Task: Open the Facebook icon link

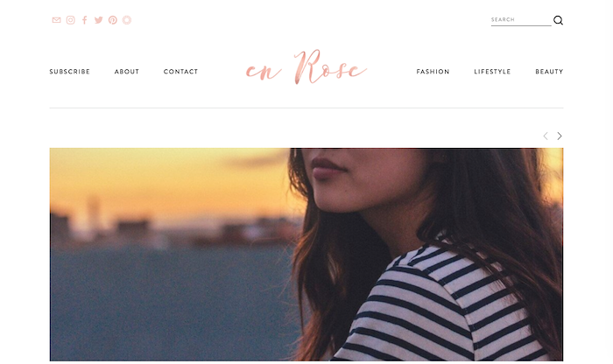Action: (84, 20)
